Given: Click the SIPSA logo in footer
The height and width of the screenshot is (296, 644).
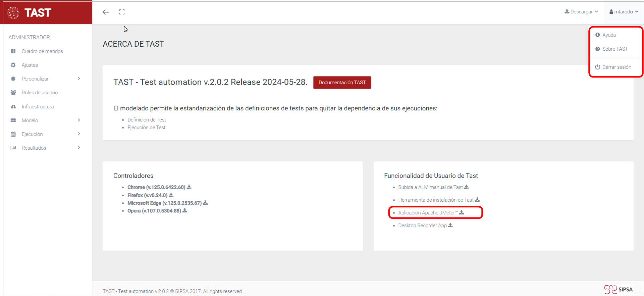Looking at the screenshot, I should tap(619, 289).
